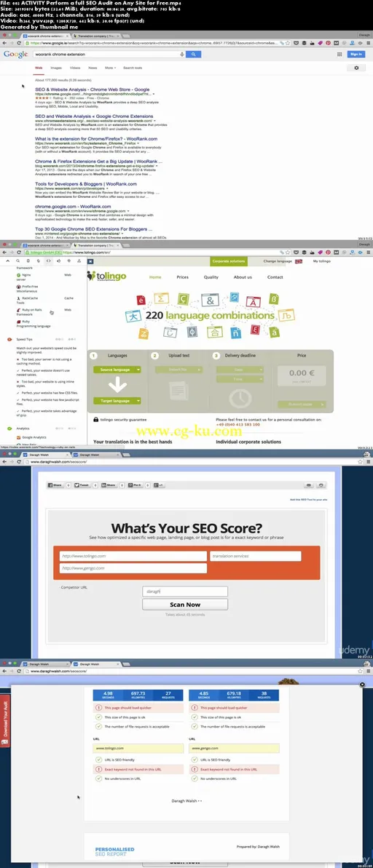373x868 pixels.
Task: Click the email icon above the SEO Score form
Action: coord(310,485)
